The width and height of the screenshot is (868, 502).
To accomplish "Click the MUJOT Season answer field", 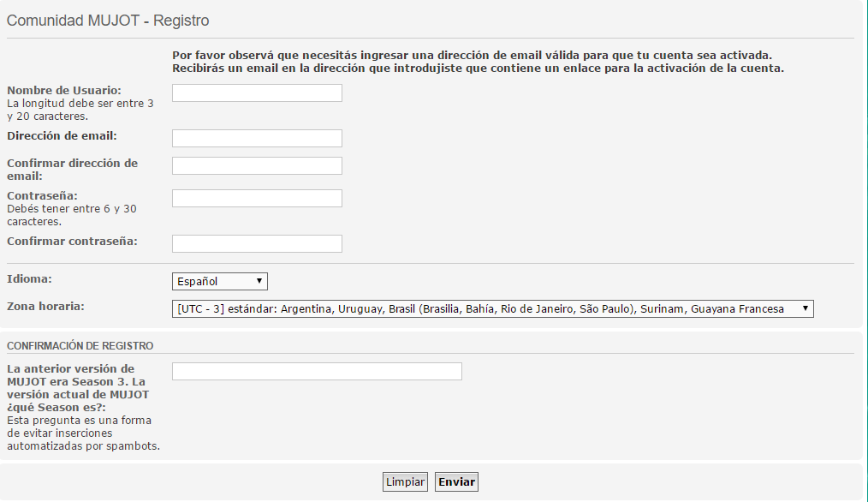I will point(317,372).
